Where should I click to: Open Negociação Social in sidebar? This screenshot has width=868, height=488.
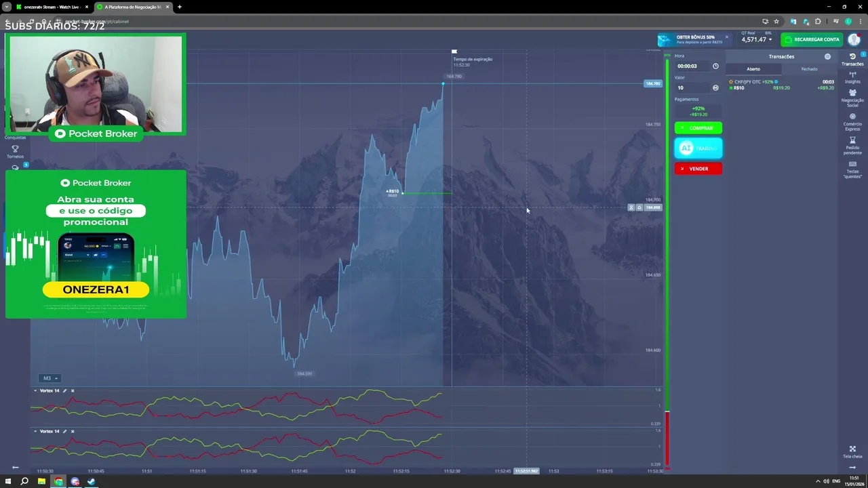[x=852, y=98]
